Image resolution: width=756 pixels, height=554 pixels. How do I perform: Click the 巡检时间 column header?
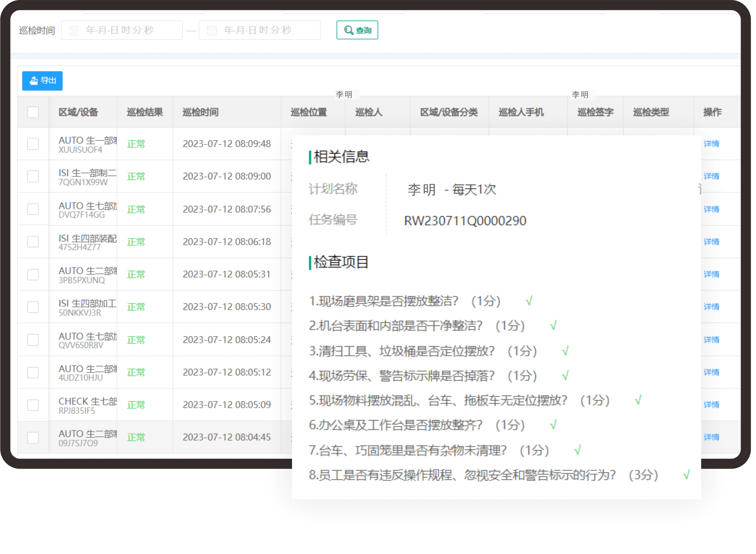point(200,112)
